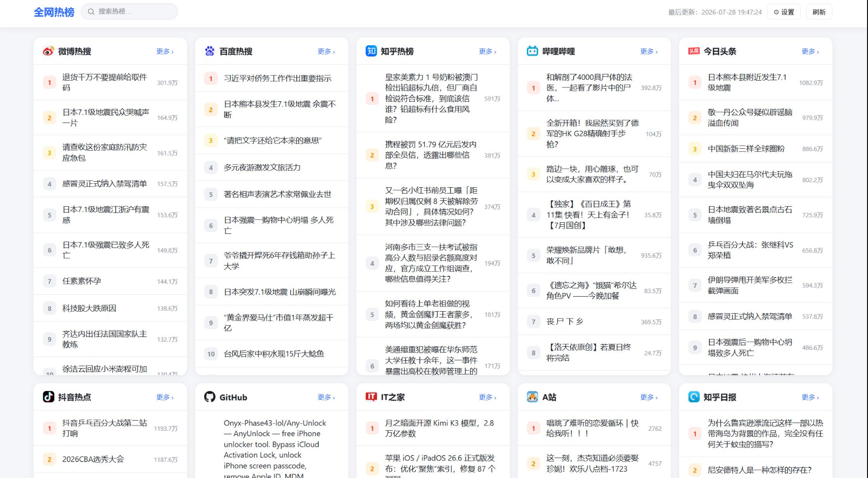Open 皇家美素力1号奶粉 Zhihu question

pos(433,99)
